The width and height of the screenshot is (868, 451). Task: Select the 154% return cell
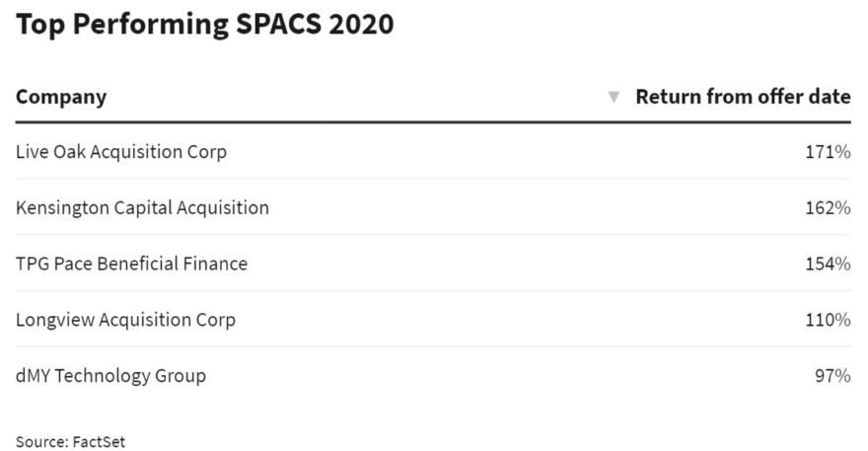pyautogui.click(x=828, y=263)
